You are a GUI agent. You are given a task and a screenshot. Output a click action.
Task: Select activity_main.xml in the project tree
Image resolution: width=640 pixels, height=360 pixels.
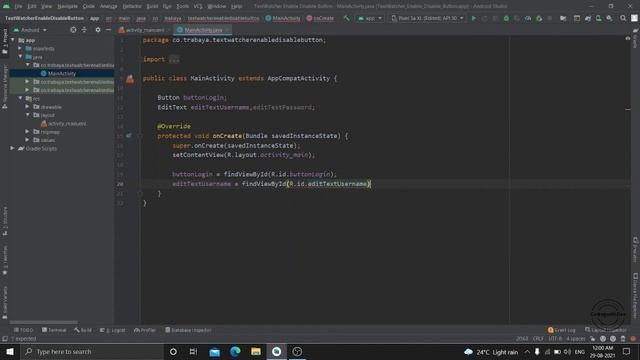[x=64, y=123]
